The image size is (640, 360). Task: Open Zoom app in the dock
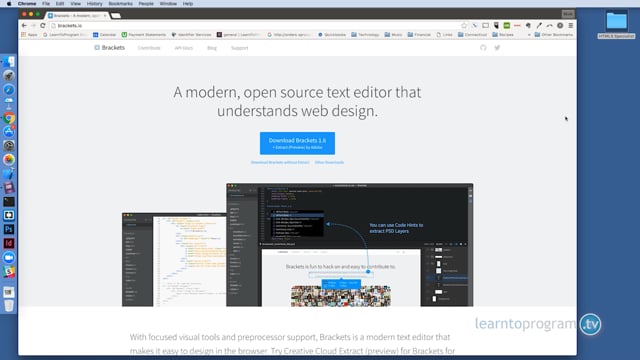pos(9,258)
